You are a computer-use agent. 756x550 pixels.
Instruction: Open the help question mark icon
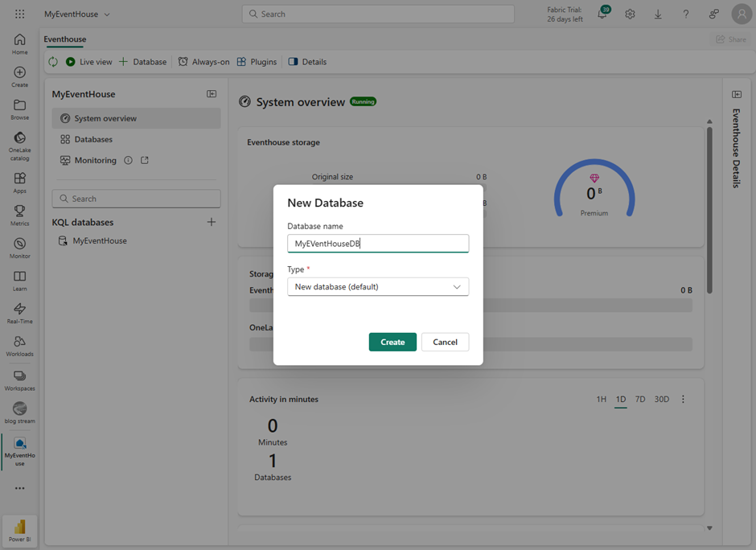pos(686,14)
